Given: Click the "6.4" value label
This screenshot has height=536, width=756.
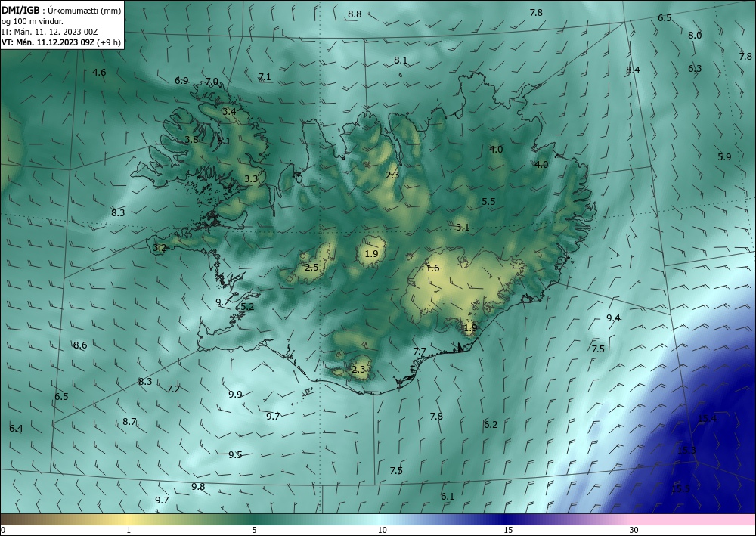Looking at the screenshot, I should (x=16, y=428).
